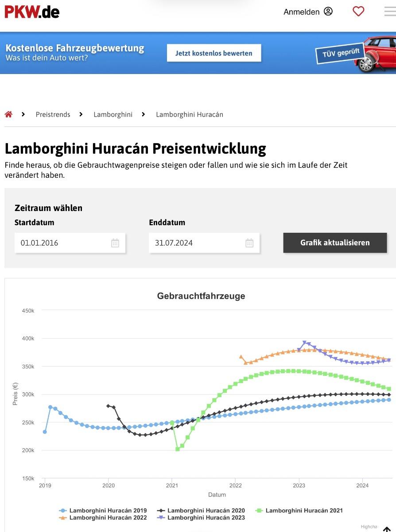Toggle Lamborghini Huracán 2019 series in legend
The image size is (396, 532).
(103, 511)
